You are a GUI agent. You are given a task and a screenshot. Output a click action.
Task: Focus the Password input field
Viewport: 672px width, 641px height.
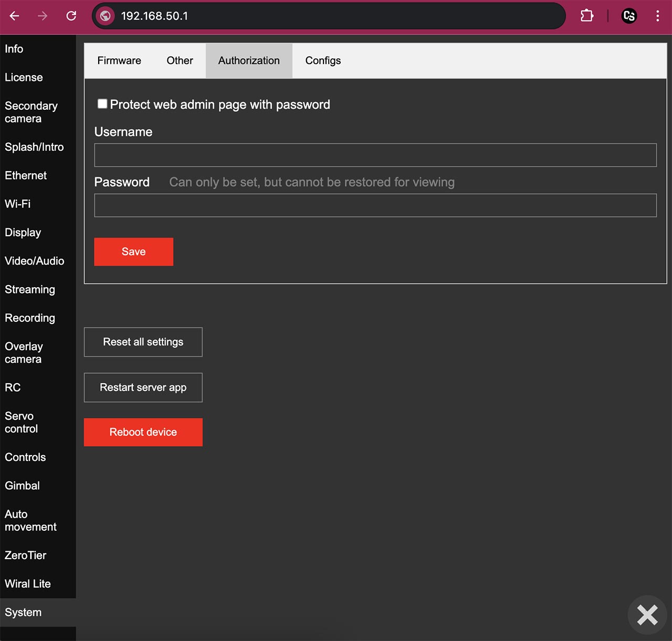pos(375,206)
